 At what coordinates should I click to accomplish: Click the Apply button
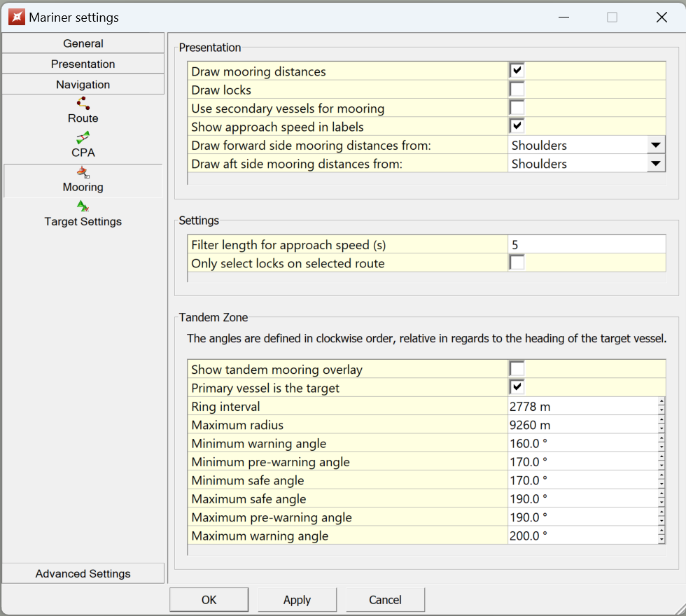(x=297, y=600)
